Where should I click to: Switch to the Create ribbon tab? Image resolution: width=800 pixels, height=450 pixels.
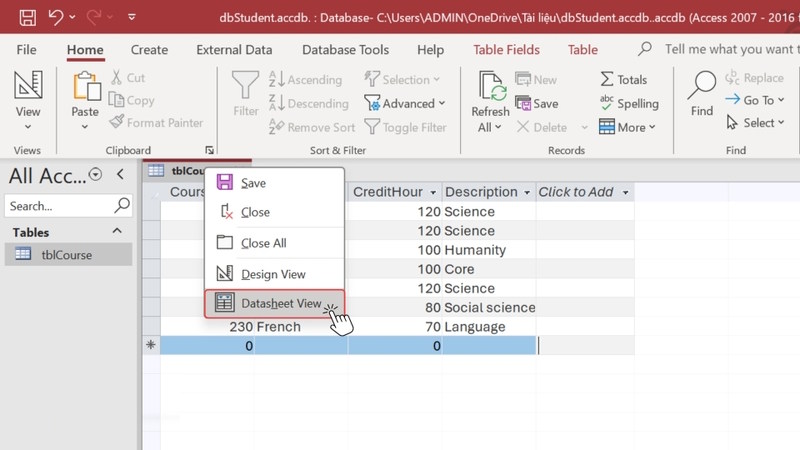149,49
